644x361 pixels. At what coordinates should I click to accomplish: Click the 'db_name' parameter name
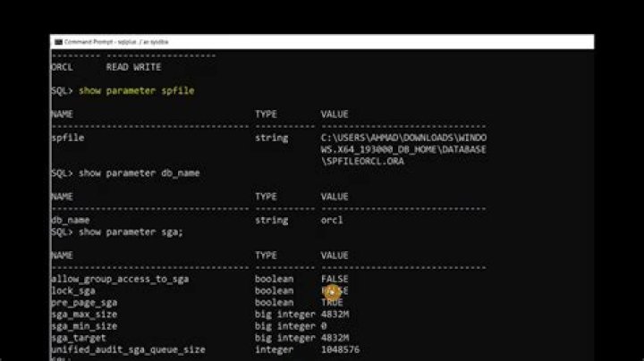pos(71,221)
